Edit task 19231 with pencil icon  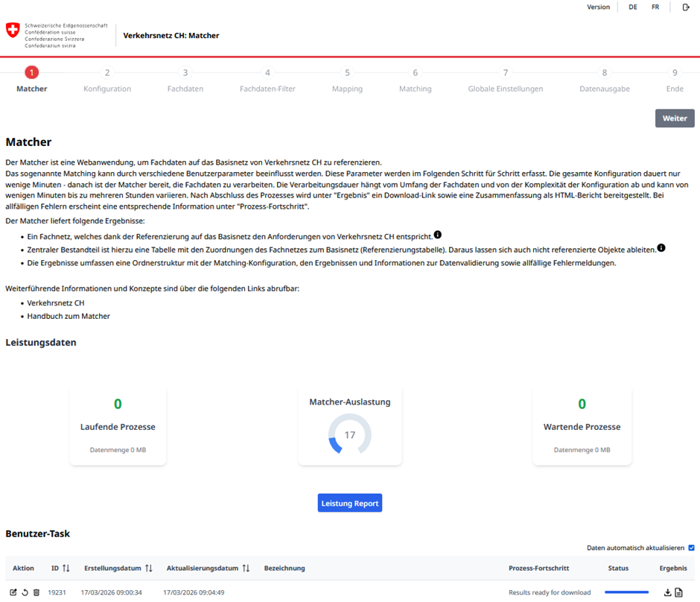tap(13, 592)
